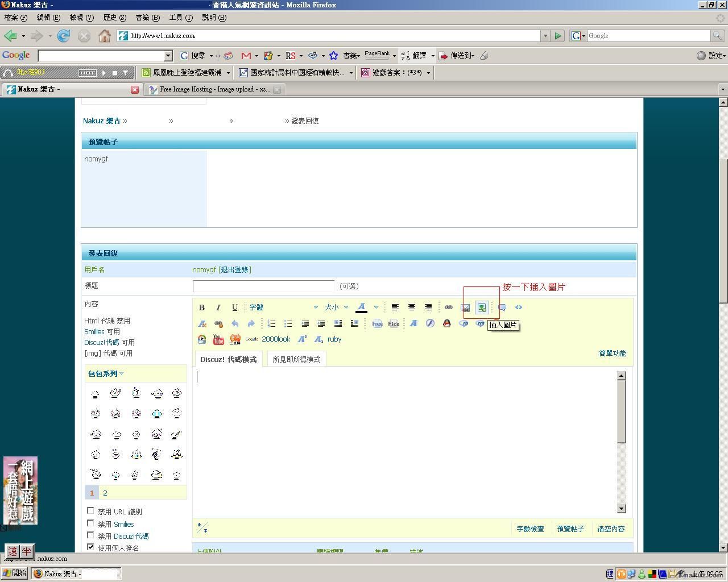Toggle bold formatting in the editor
728x582 pixels.
tap(202, 307)
